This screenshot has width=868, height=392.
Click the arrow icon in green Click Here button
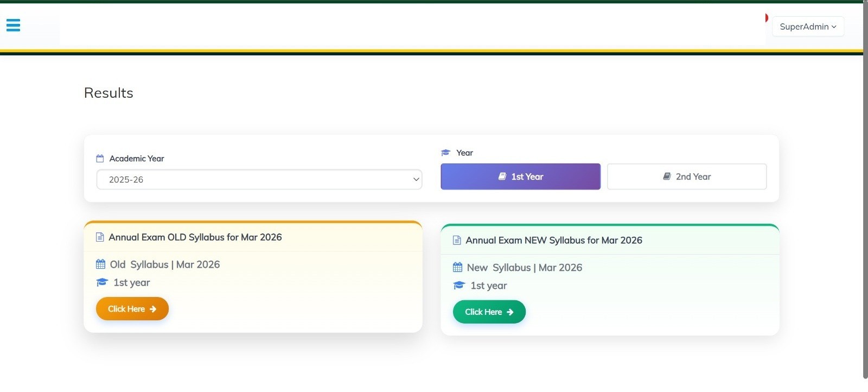(x=510, y=312)
